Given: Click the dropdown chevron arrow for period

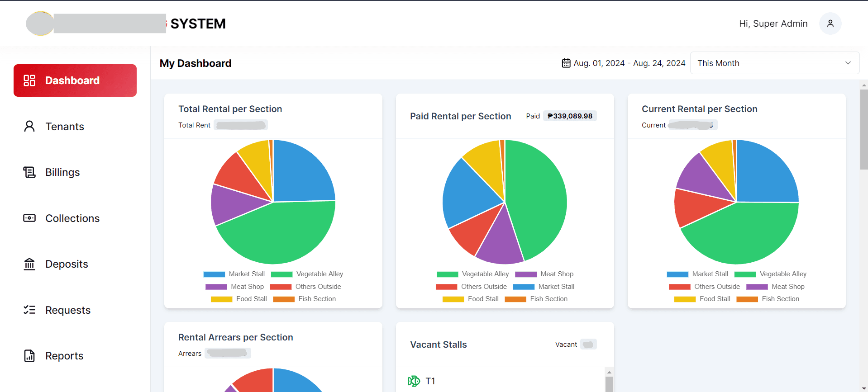Looking at the screenshot, I should click(848, 63).
